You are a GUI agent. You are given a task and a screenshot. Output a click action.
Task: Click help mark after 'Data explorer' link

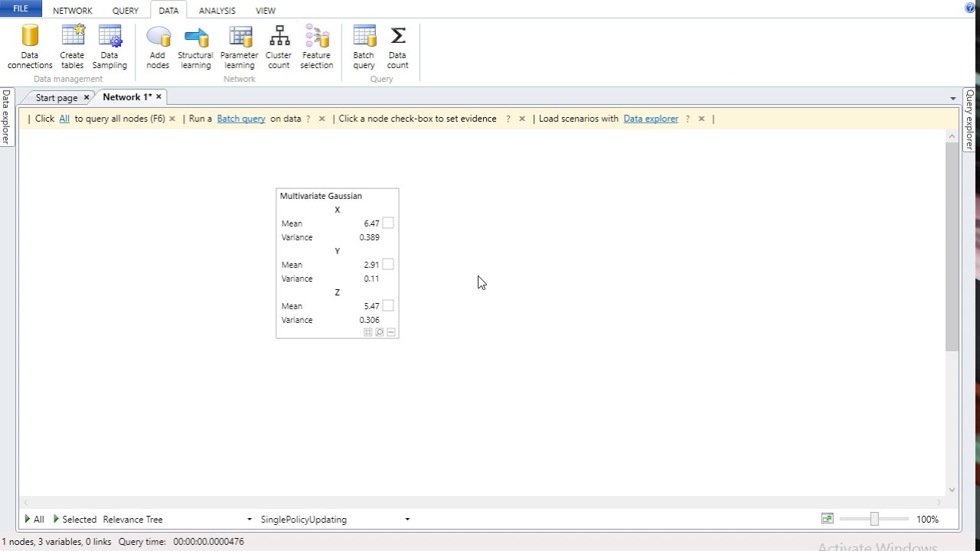pos(688,119)
